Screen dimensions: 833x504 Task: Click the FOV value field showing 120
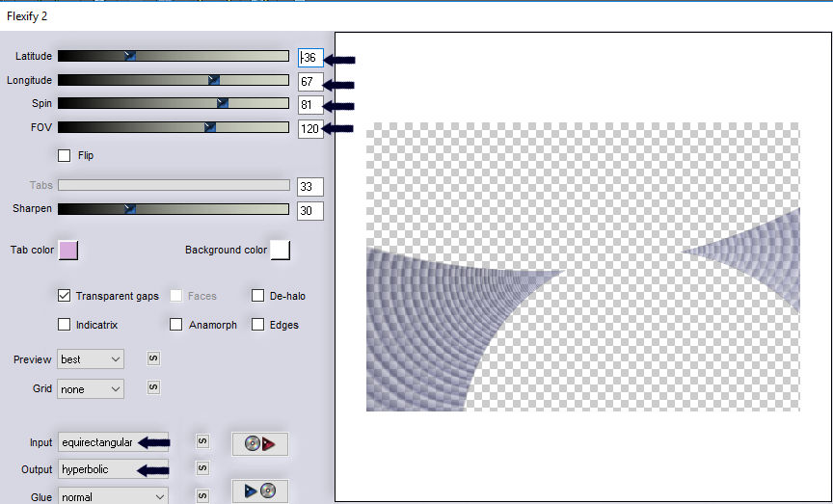pos(310,128)
